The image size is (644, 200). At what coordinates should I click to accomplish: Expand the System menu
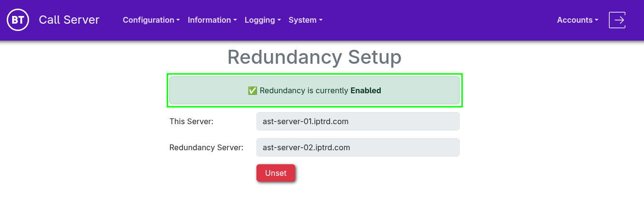click(305, 20)
